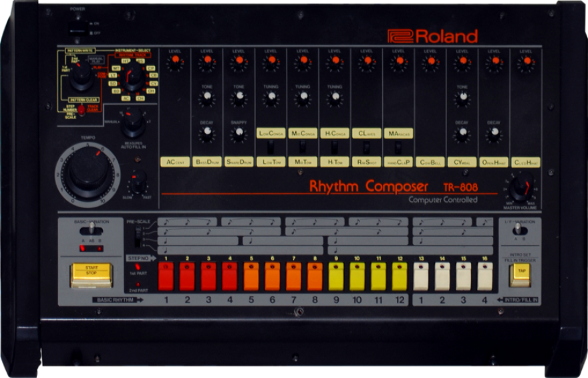Click yellow step button 10
This screenshot has width=588, height=378.
tap(357, 277)
